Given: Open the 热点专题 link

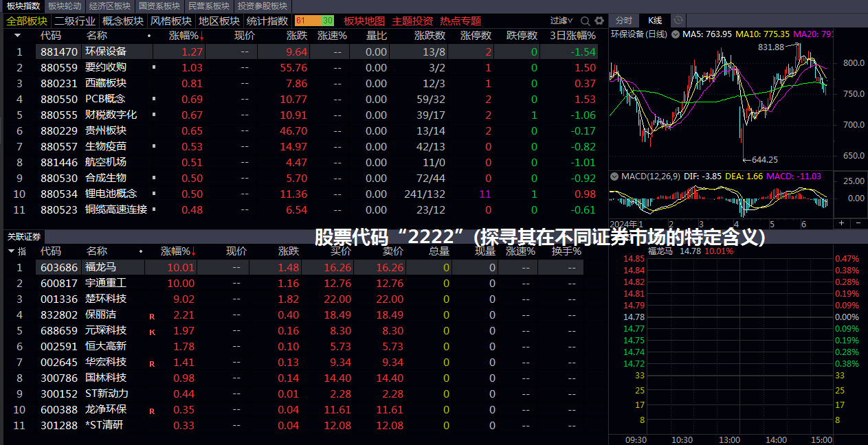Looking at the screenshot, I should tap(460, 21).
